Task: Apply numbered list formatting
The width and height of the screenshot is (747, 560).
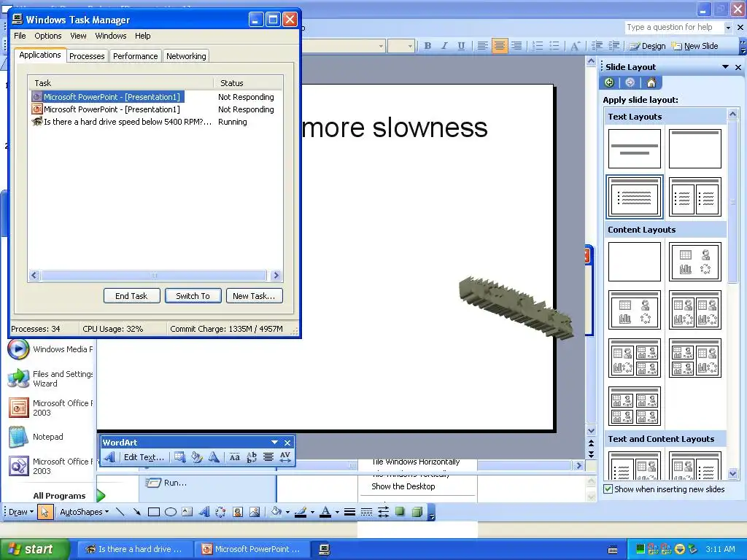Action: tap(538, 46)
